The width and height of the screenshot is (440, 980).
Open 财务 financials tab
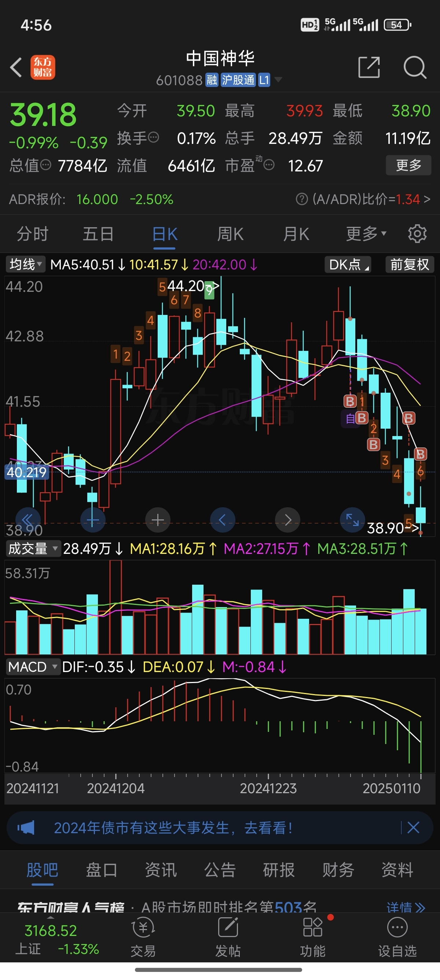click(x=338, y=870)
